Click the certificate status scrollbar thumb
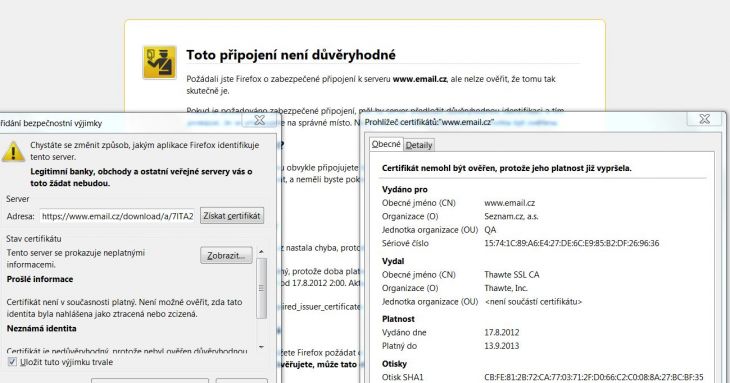The image size is (730, 383). coord(261,289)
